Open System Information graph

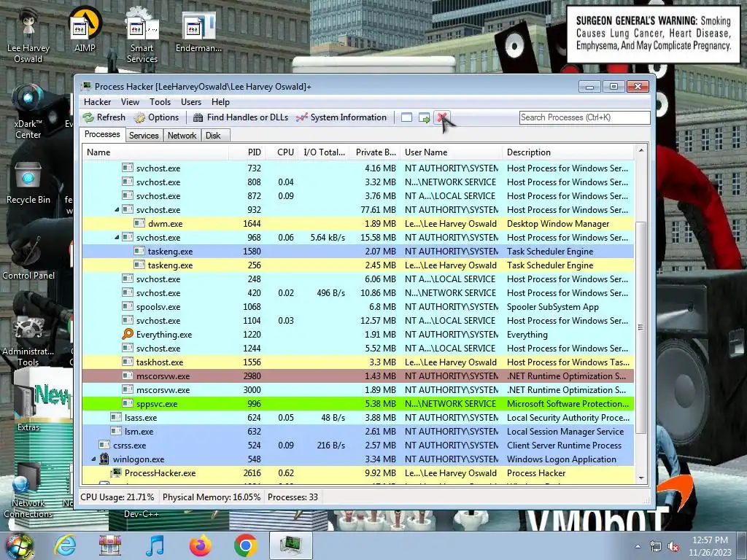point(341,117)
